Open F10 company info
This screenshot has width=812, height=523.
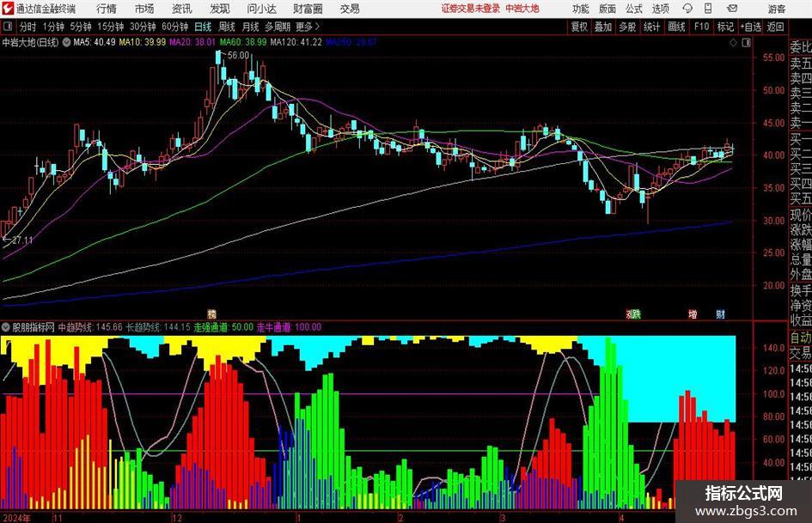click(x=701, y=27)
